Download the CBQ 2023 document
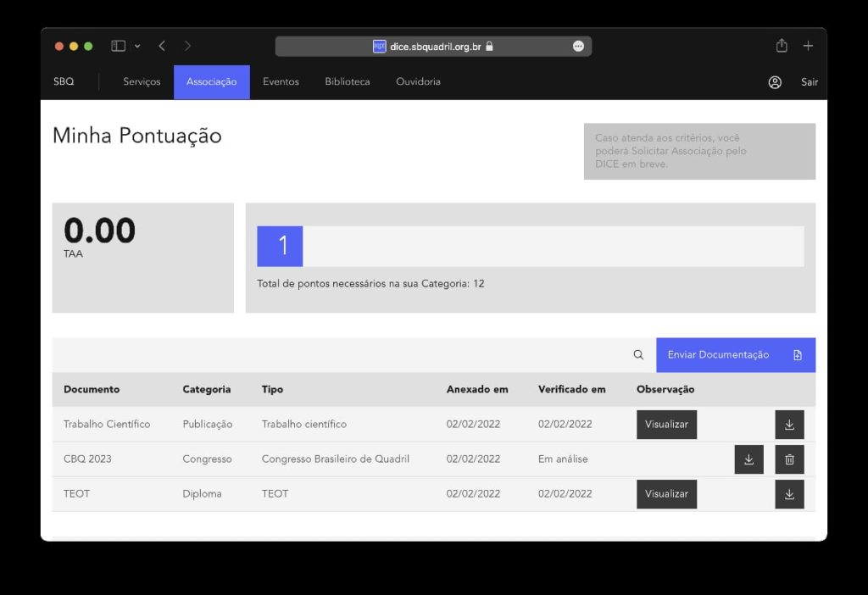The width and height of the screenshot is (868, 595). click(x=748, y=459)
